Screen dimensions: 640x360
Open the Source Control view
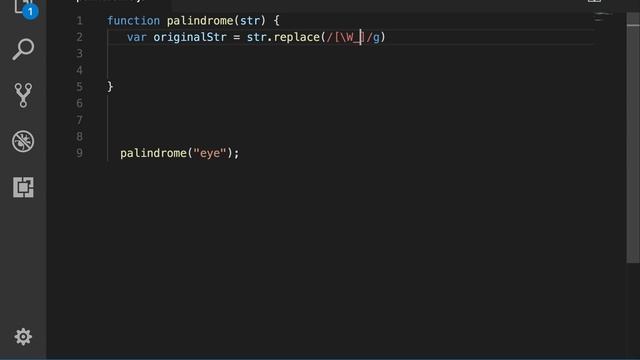[23, 95]
